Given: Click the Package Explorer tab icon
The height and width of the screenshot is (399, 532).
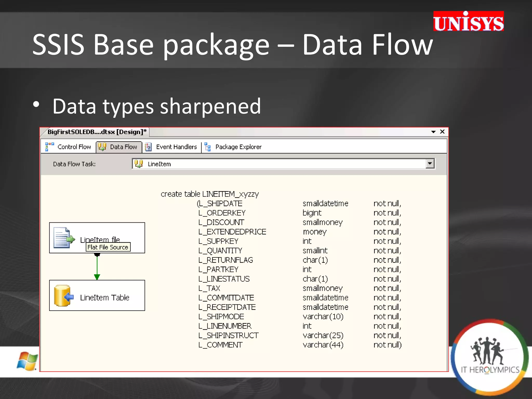Looking at the screenshot, I should coord(207,147).
